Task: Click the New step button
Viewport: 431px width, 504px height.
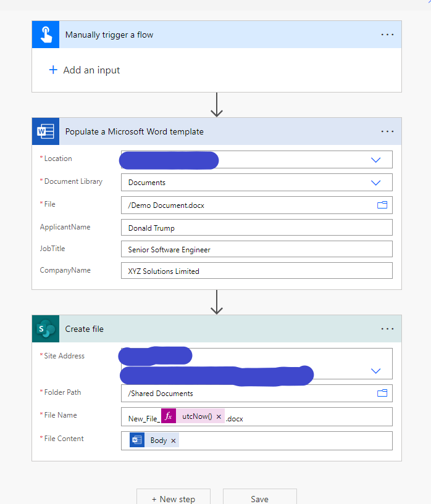Action: [x=174, y=498]
